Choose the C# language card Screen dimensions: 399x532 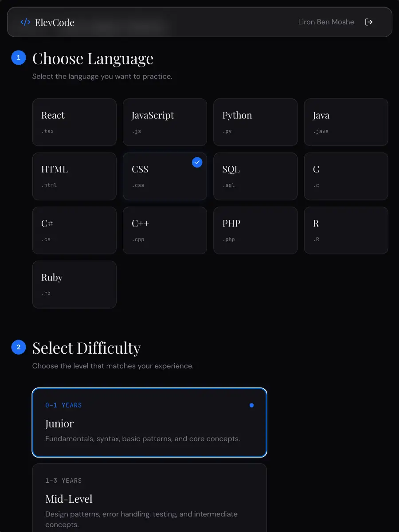click(74, 231)
